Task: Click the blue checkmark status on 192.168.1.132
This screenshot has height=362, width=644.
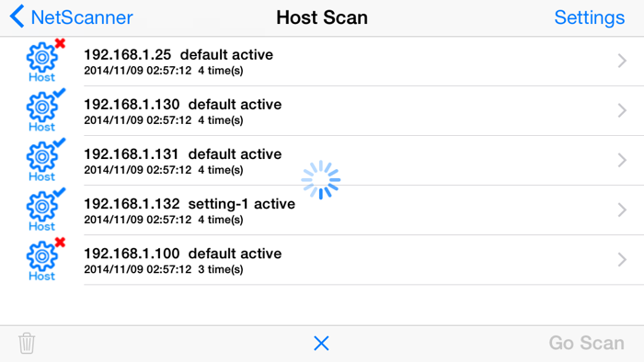Action: tap(60, 192)
